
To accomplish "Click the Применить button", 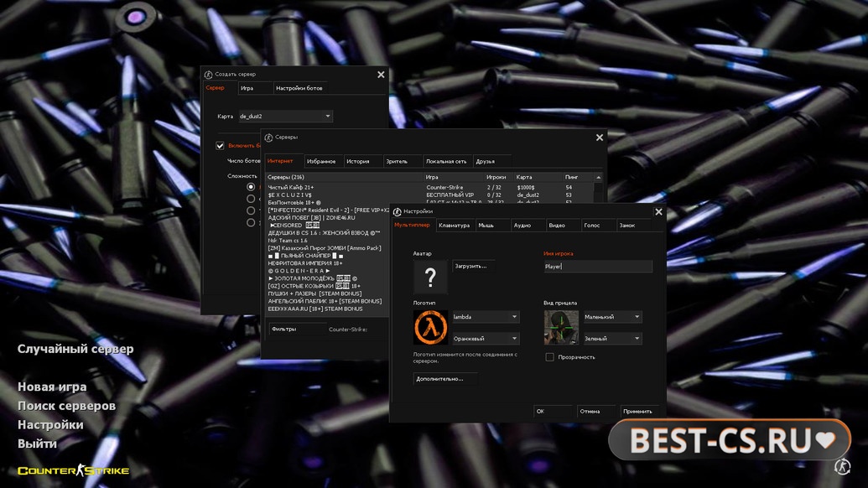I will 641,411.
